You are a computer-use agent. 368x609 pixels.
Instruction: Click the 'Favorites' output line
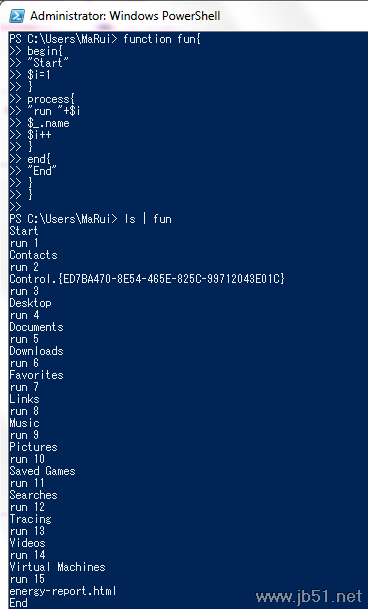(x=36, y=375)
